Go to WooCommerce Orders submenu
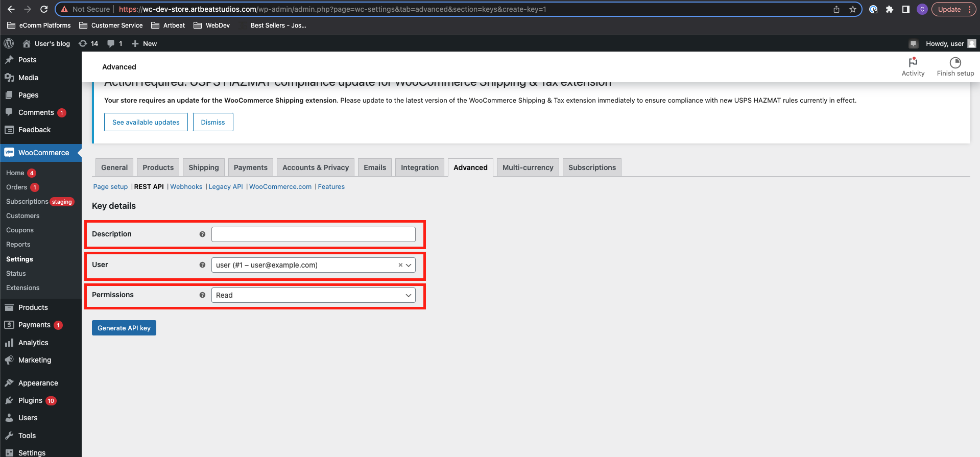980x457 pixels. (x=22, y=187)
